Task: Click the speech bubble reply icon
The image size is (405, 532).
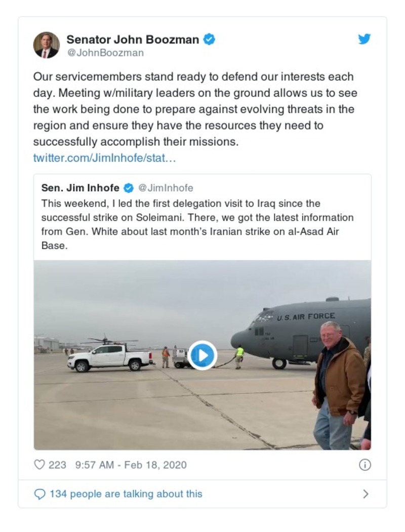Action: click(x=39, y=494)
